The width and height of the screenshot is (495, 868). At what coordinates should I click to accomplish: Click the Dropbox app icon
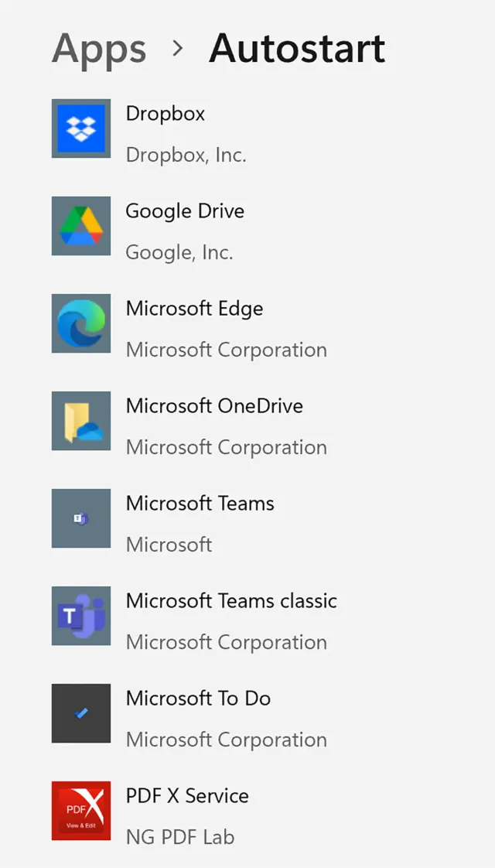coord(81,128)
